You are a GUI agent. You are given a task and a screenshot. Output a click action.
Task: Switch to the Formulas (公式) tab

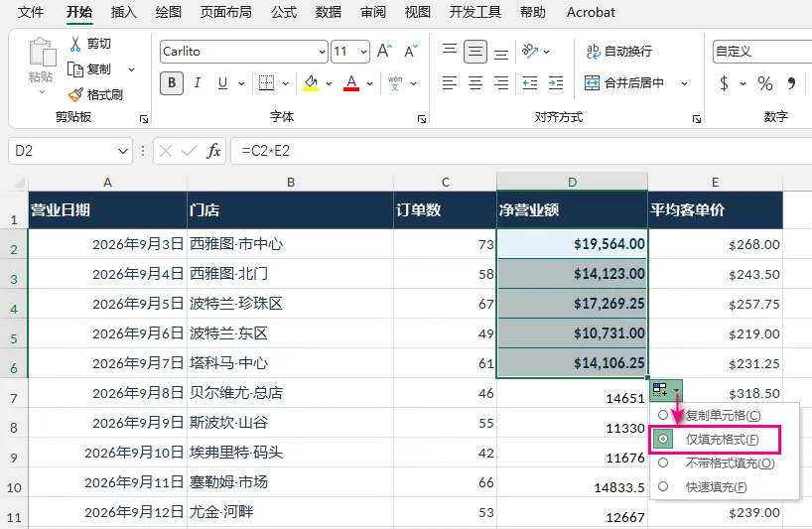pos(284,12)
